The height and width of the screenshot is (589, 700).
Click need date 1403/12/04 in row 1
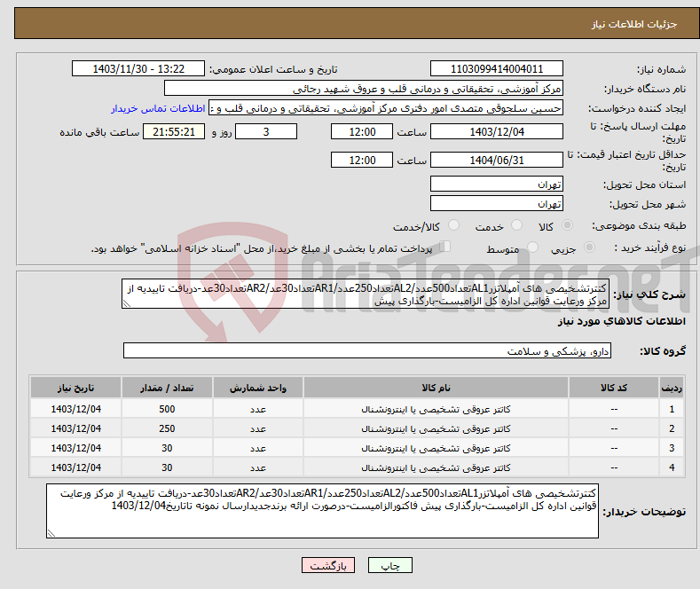pyautogui.click(x=76, y=409)
